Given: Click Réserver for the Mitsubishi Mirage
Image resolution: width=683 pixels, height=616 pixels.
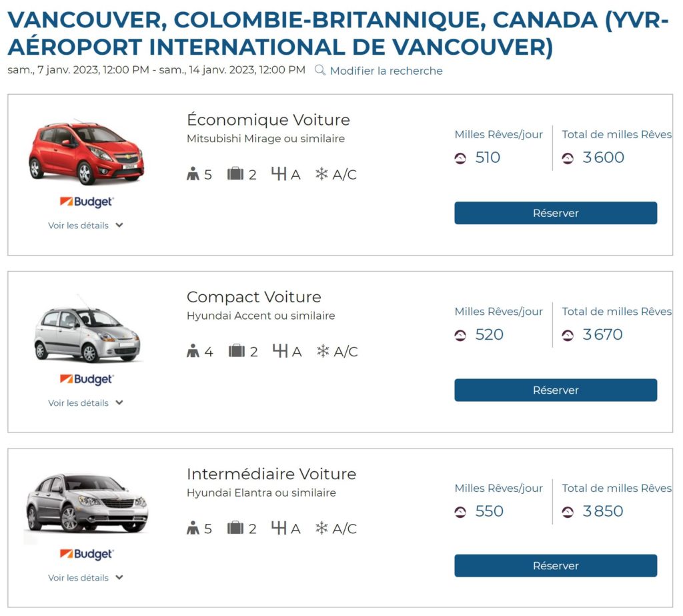Looking at the screenshot, I should pos(556,213).
